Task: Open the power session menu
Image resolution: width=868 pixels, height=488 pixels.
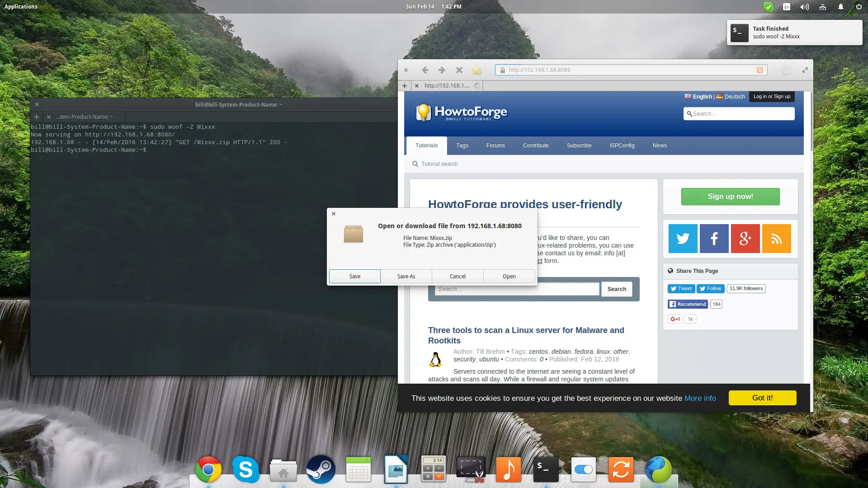Action: click(x=859, y=7)
